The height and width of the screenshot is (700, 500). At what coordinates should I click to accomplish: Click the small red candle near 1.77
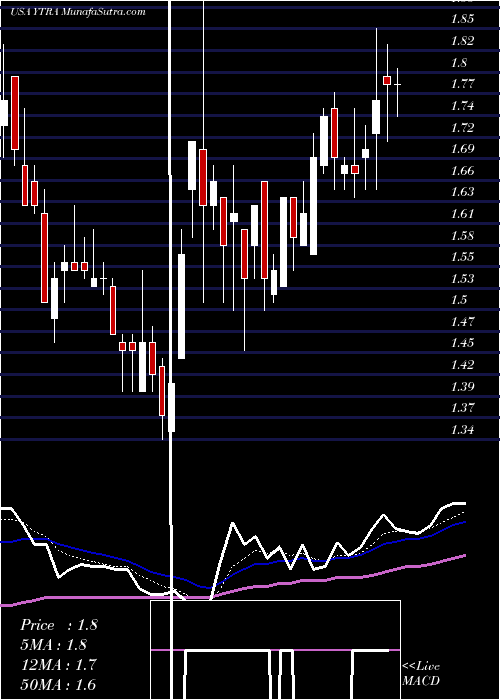387,80
